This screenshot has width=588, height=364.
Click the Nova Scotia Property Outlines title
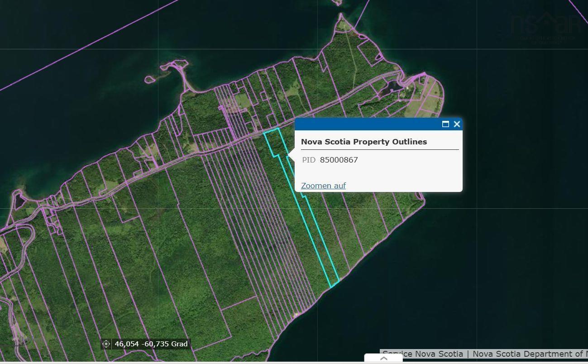point(364,142)
